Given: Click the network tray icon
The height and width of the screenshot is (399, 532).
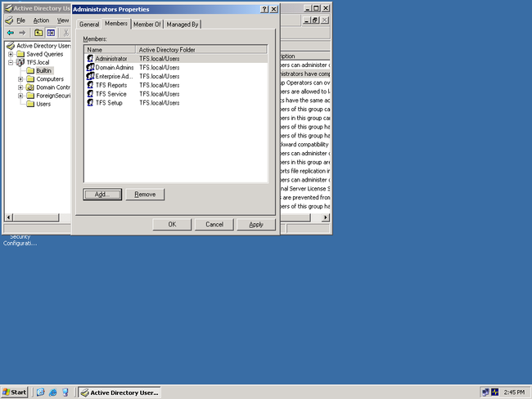Looking at the screenshot, I should pos(485,392).
